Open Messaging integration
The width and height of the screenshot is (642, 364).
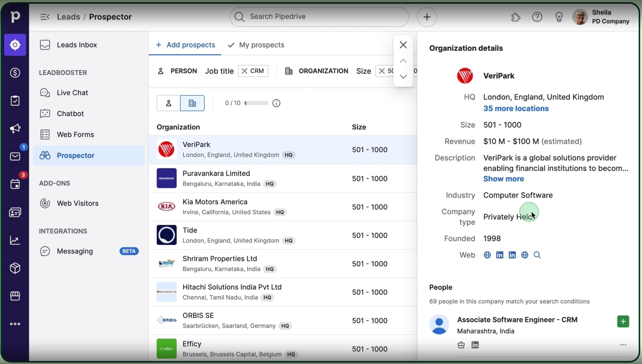click(x=89, y=251)
